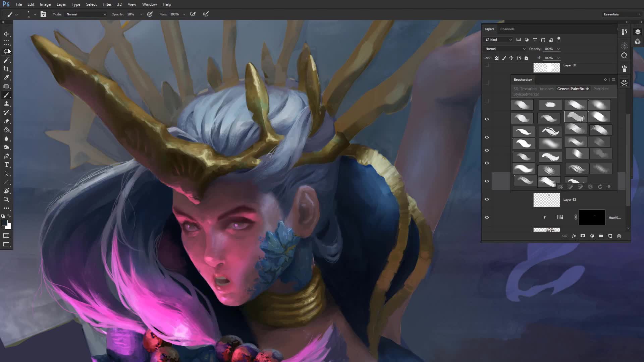
Task: Enable airbrush-style build-up
Action: point(193,14)
